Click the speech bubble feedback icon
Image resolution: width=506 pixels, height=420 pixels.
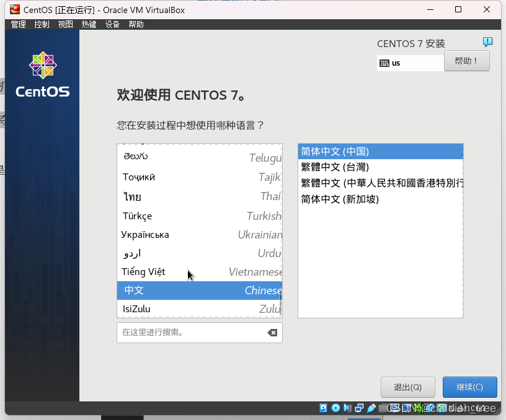click(487, 42)
